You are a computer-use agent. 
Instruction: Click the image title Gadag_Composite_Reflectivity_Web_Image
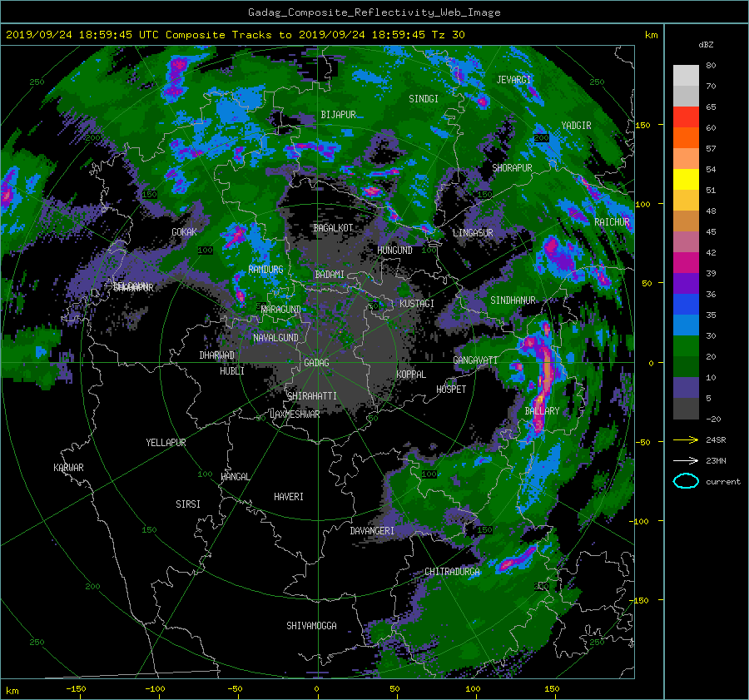(x=374, y=12)
